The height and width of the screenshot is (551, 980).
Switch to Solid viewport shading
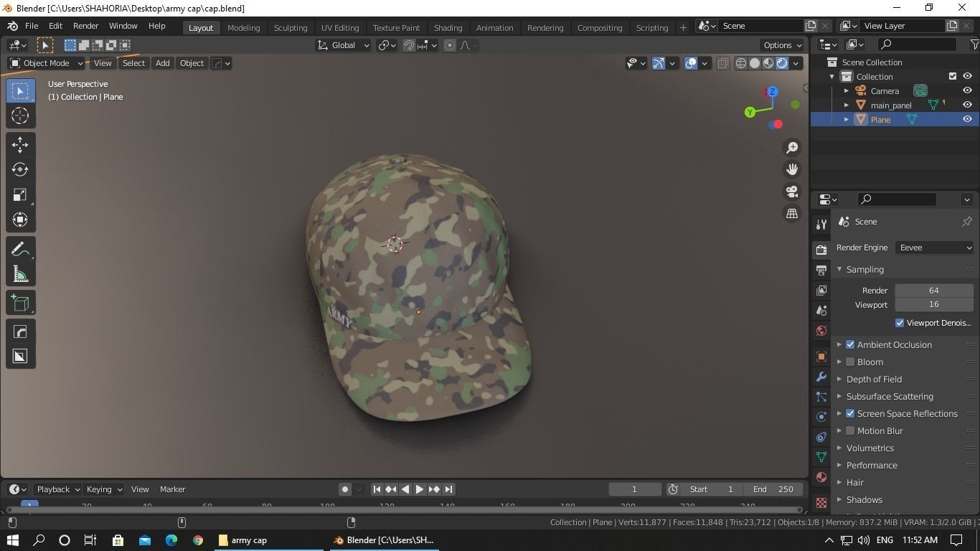pyautogui.click(x=755, y=63)
